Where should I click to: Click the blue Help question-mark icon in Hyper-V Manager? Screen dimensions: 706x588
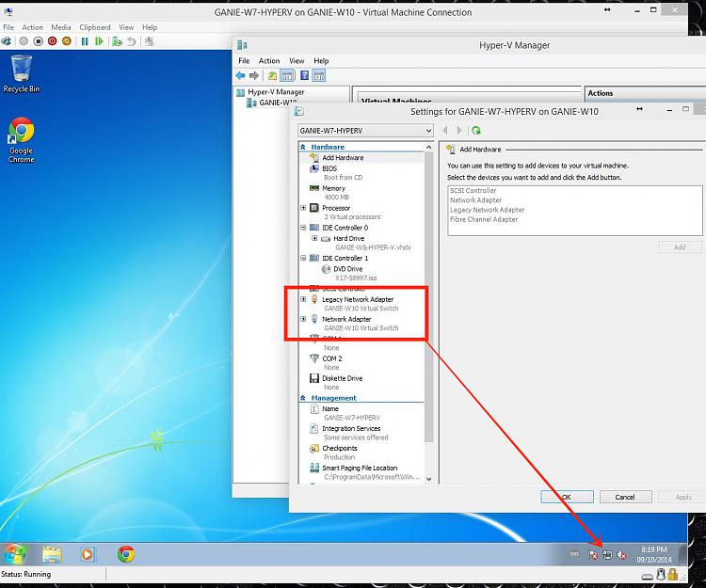point(305,75)
